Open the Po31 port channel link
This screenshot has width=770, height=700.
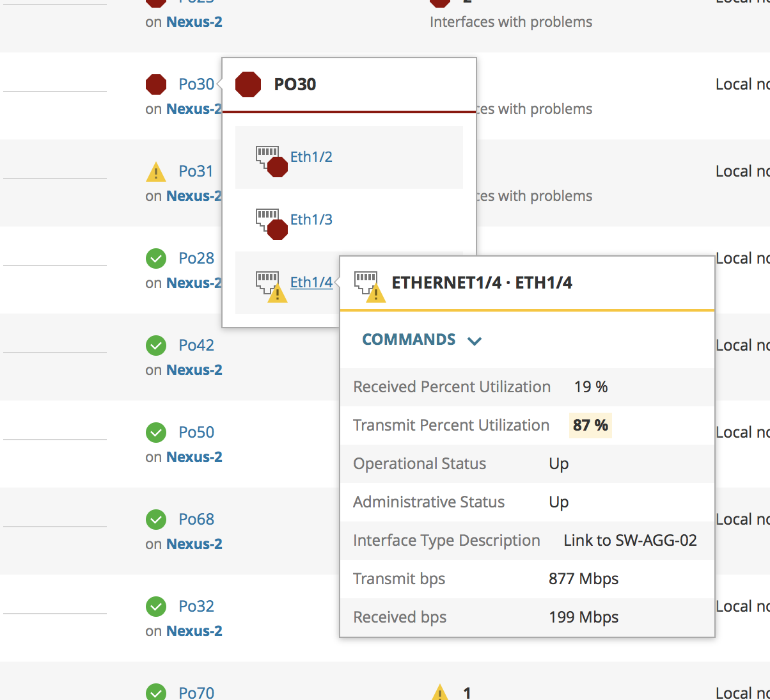pyautogui.click(x=196, y=171)
